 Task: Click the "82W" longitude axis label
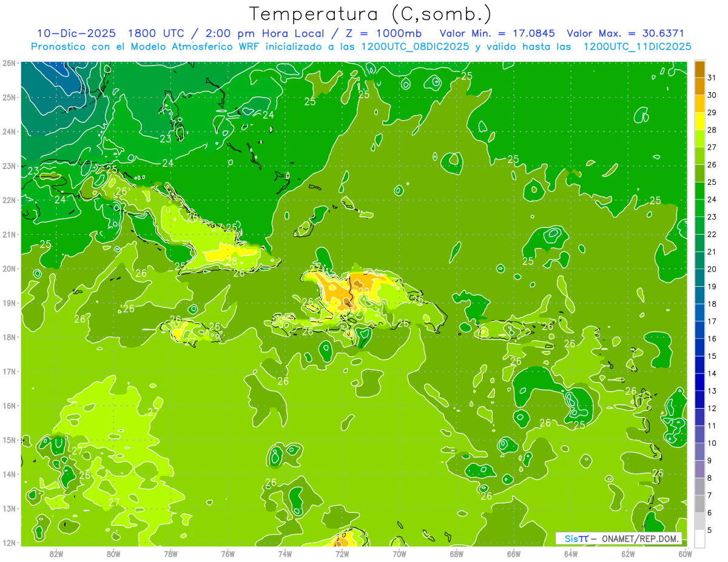(x=56, y=554)
